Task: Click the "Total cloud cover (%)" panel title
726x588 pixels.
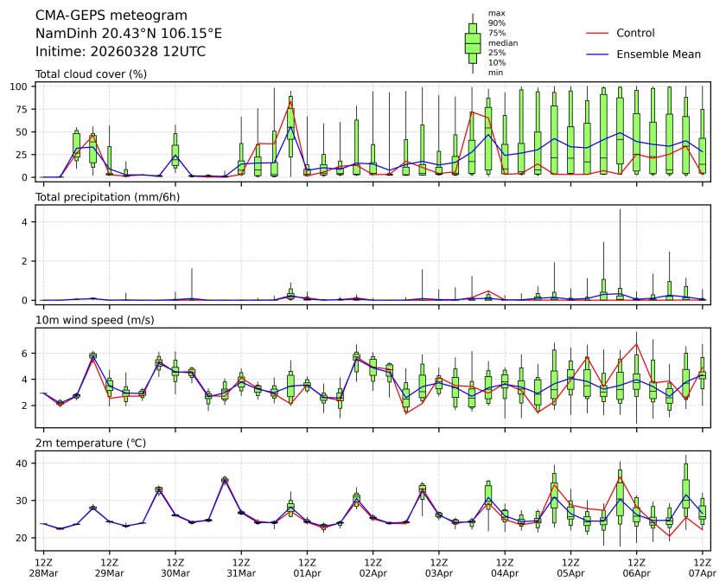Action: [91, 74]
